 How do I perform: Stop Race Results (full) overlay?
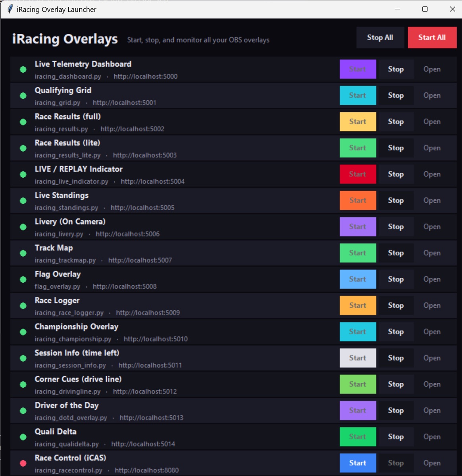[x=396, y=122]
